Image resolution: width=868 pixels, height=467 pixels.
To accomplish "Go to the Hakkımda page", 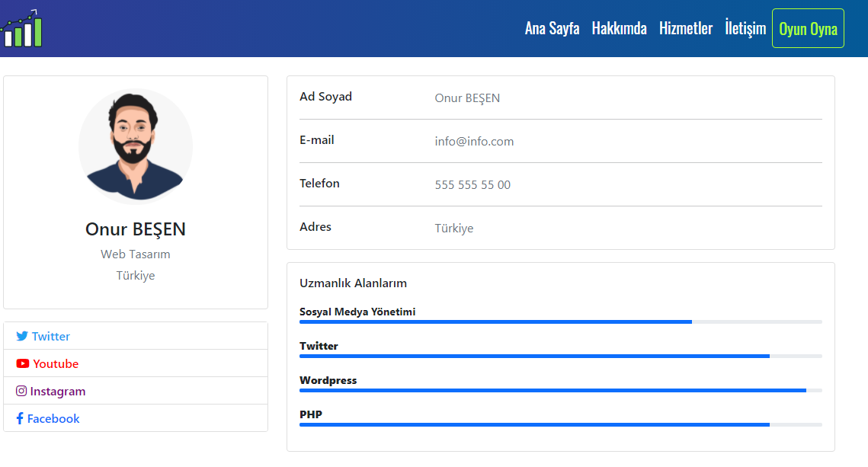I will pyautogui.click(x=619, y=28).
